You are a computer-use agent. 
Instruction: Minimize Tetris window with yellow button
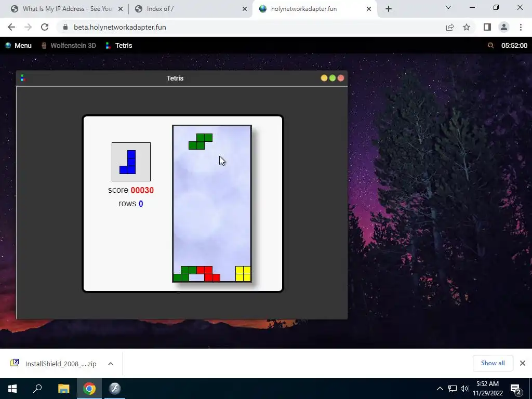324,78
